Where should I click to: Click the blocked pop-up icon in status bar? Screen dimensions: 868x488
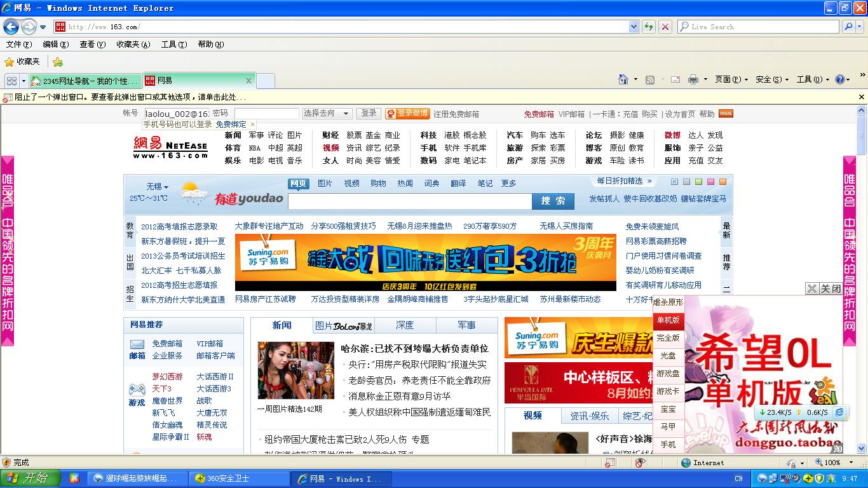coord(610,463)
